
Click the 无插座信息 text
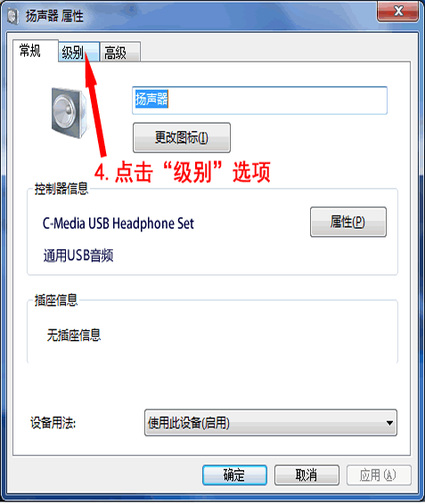tap(74, 335)
